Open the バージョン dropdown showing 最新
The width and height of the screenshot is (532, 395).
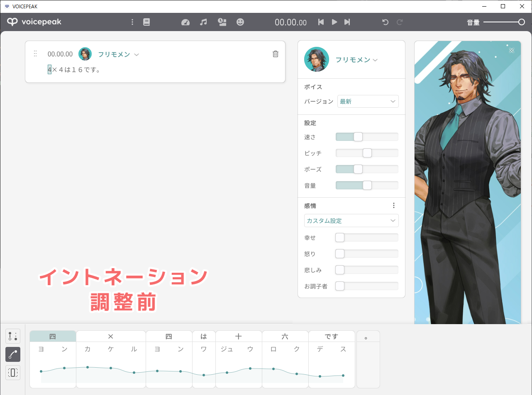coord(368,102)
